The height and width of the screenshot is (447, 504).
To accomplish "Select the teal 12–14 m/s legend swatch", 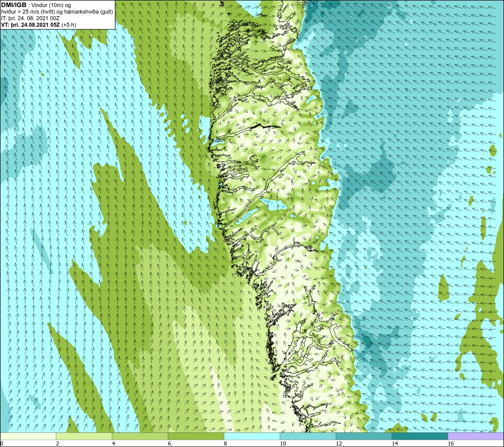I will tap(364, 436).
